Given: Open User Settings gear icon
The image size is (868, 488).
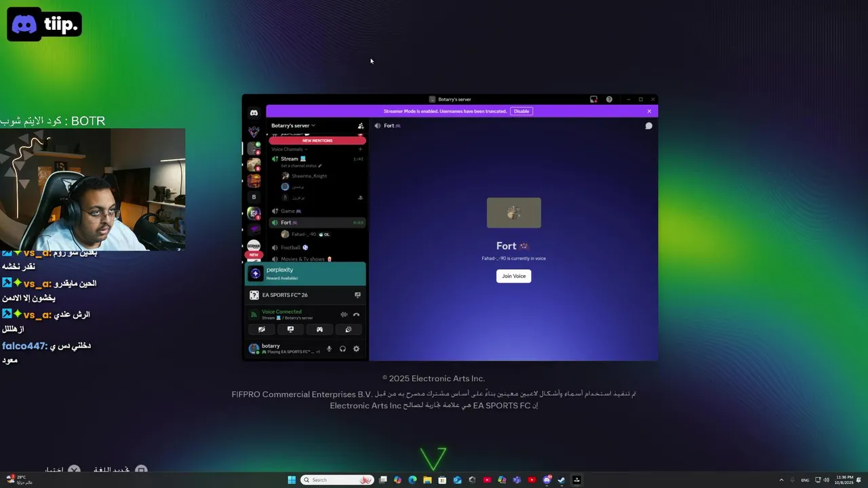Looking at the screenshot, I should [356, 348].
